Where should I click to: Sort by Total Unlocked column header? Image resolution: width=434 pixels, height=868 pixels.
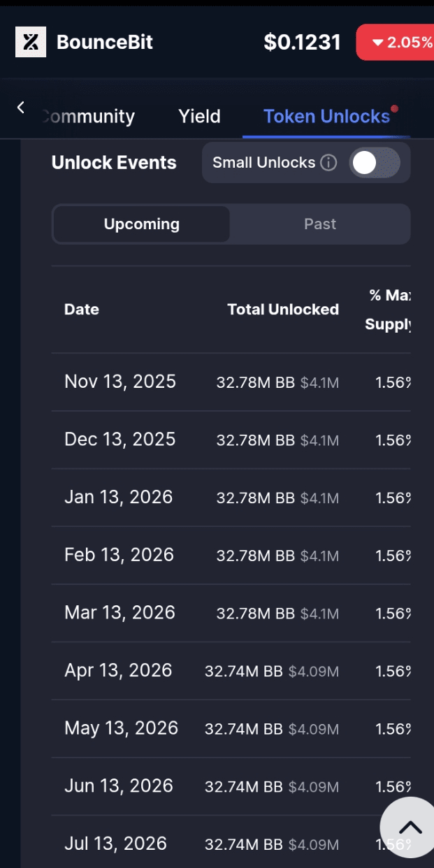[283, 310]
